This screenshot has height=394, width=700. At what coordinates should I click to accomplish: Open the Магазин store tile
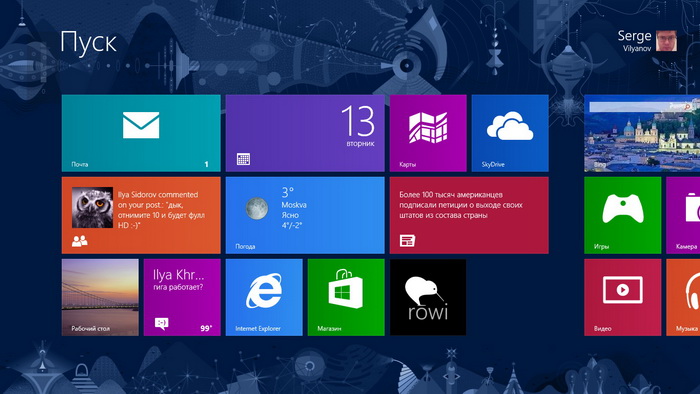[x=346, y=297]
